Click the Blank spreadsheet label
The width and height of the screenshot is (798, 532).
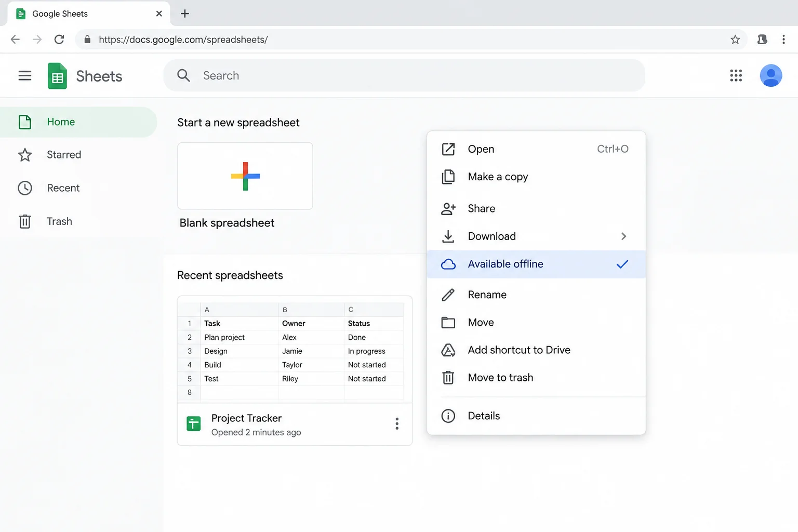pos(227,223)
